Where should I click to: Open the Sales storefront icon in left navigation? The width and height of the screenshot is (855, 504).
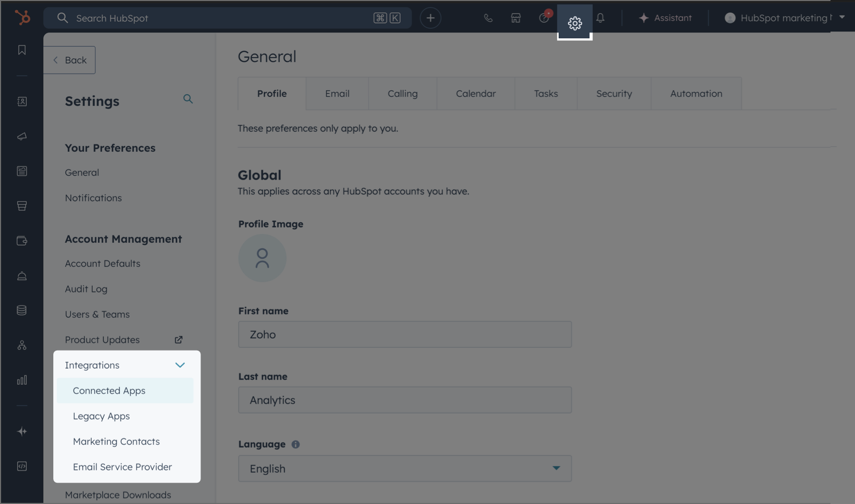tap(22, 206)
